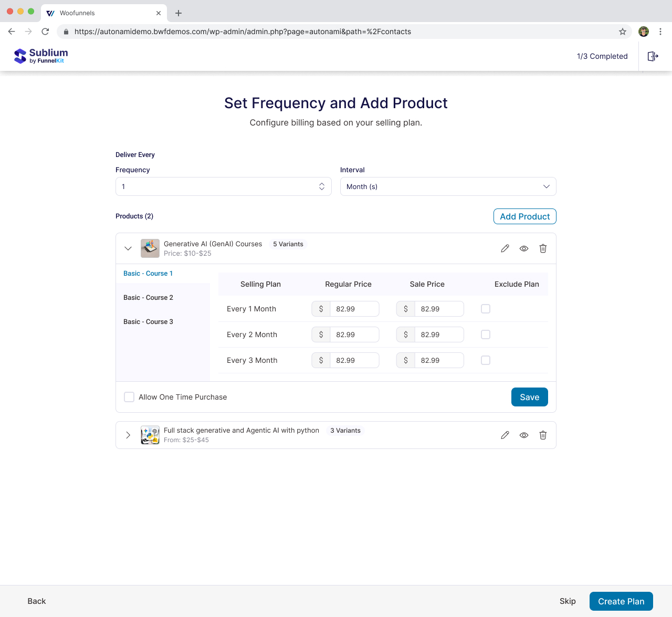Open the Interval Month(s) dropdown
The height and width of the screenshot is (617, 672).
click(x=448, y=186)
